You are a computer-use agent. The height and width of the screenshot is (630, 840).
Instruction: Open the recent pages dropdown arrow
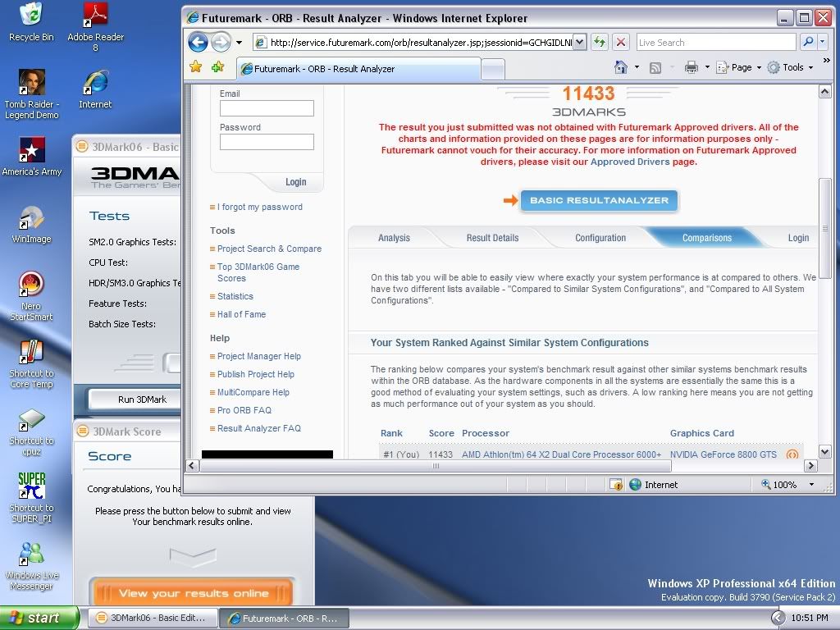(239, 43)
